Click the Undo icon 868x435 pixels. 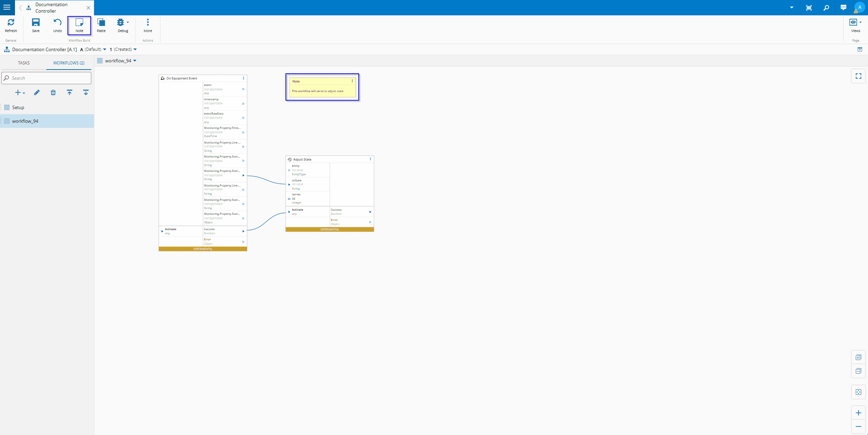pos(58,25)
